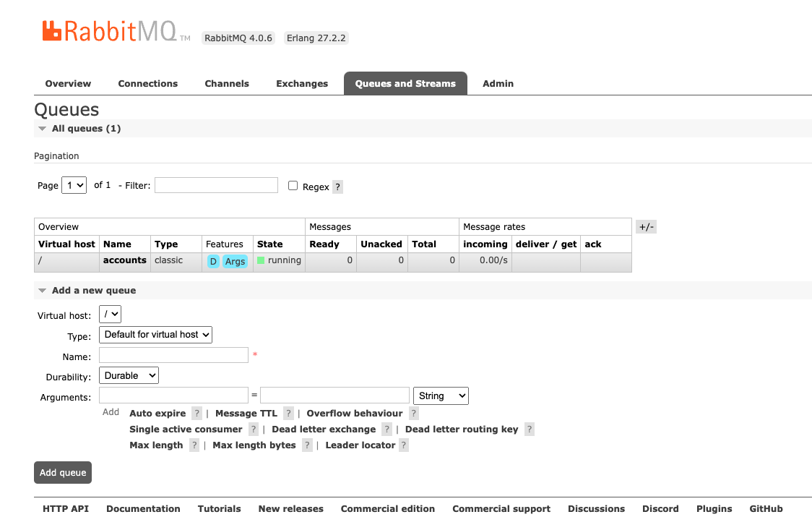Click the Add queue button

62,472
